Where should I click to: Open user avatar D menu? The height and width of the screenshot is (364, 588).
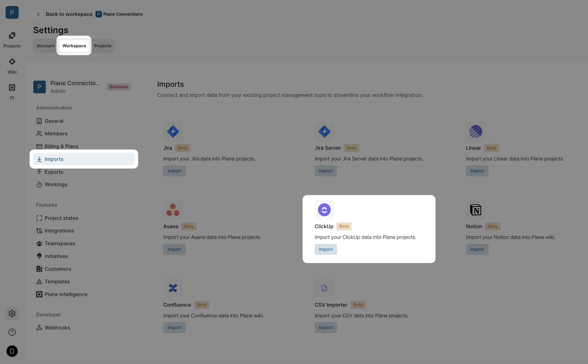pyautogui.click(x=12, y=351)
